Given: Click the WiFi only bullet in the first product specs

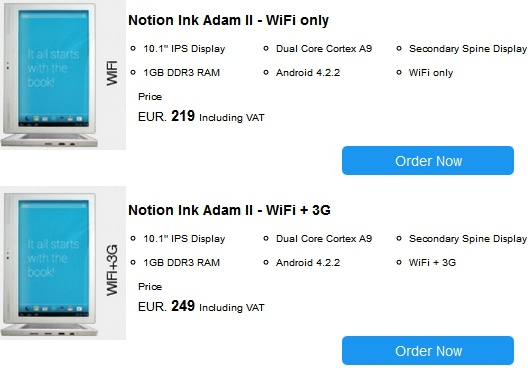Looking at the screenshot, I should [431, 73].
